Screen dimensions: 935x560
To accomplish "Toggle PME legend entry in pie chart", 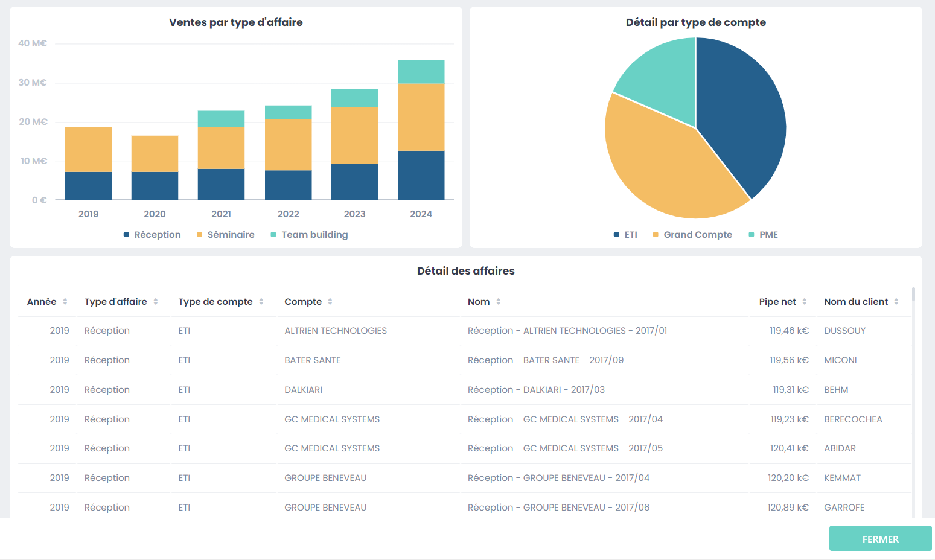I will click(x=763, y=235).
